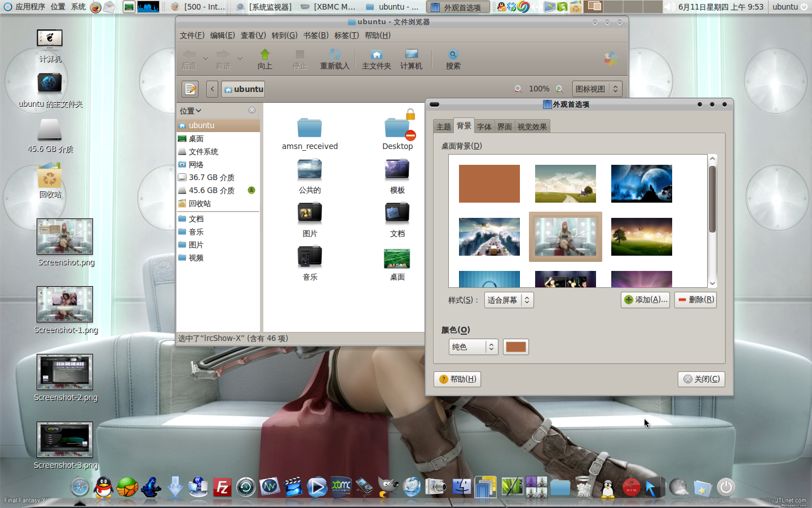The width and height of the screenshot is (812, 508).
Task: Expand the 位置 sidebar selector dropdown
Action: (x=191, y=111)
